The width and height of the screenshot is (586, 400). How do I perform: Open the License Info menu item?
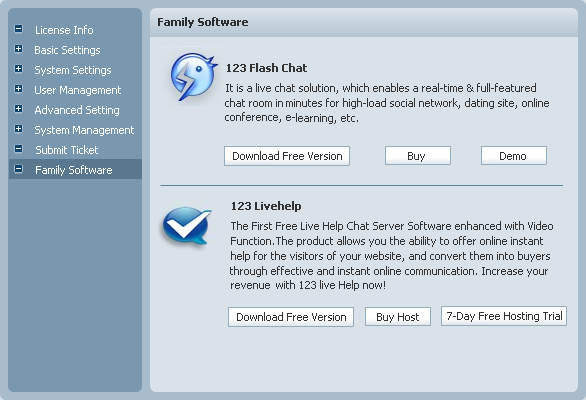(x=64, y=30)
